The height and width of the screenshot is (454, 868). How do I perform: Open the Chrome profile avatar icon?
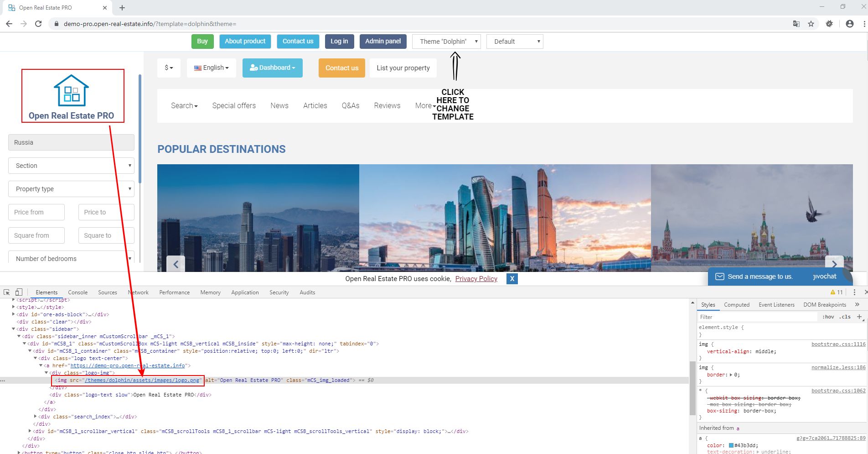(x=849, y=24)
